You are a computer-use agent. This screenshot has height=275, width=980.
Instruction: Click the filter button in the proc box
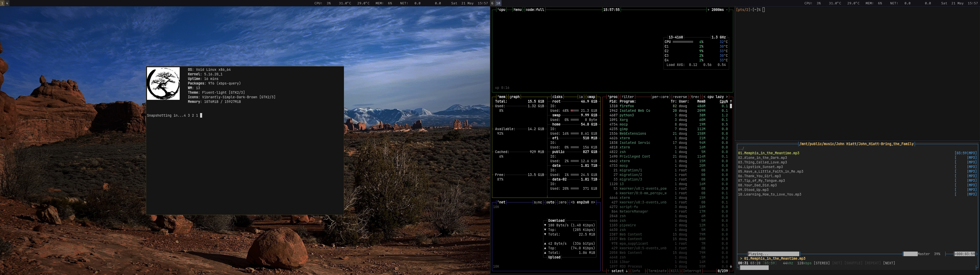tap(628, 97)
